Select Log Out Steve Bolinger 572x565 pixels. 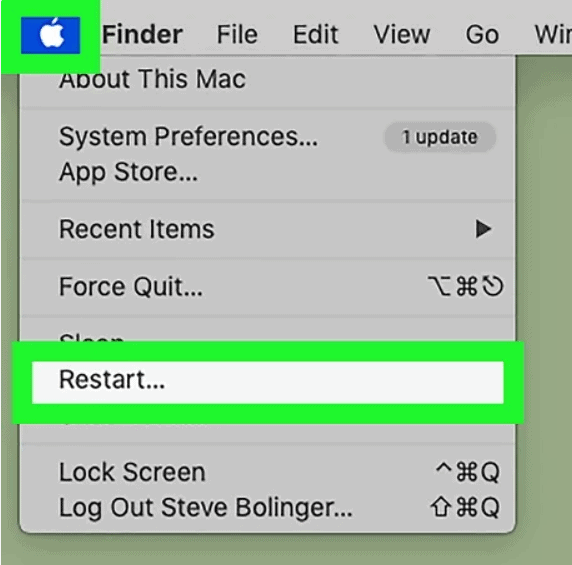point(206,508)
